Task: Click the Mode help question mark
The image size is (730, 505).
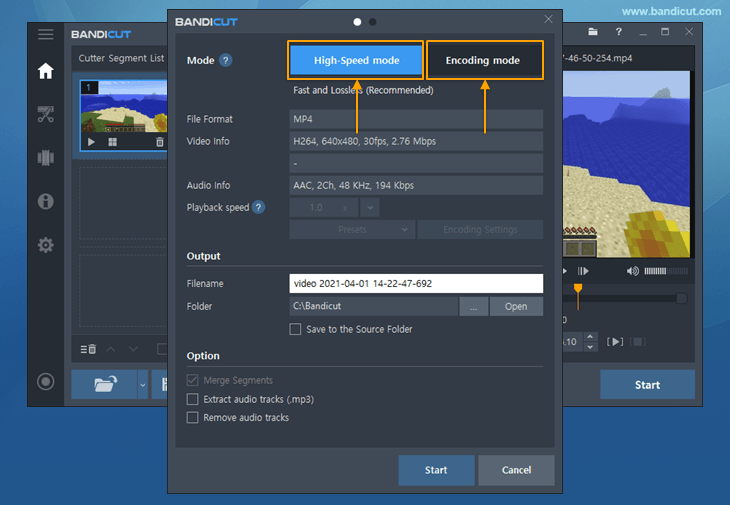Action: [x=225, y=61]
